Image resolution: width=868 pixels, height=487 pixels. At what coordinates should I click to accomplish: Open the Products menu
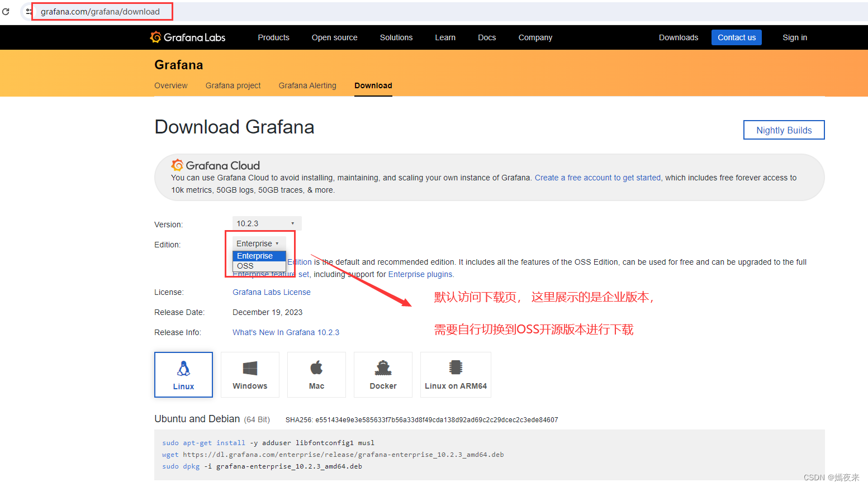tap(273, 37)
